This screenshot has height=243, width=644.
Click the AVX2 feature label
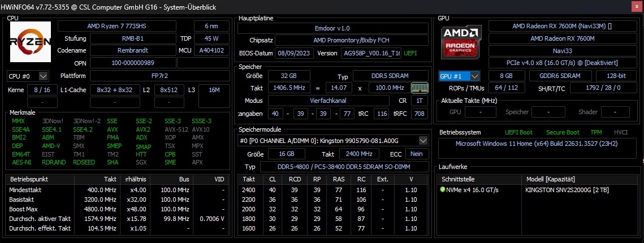tap(143, 129)
